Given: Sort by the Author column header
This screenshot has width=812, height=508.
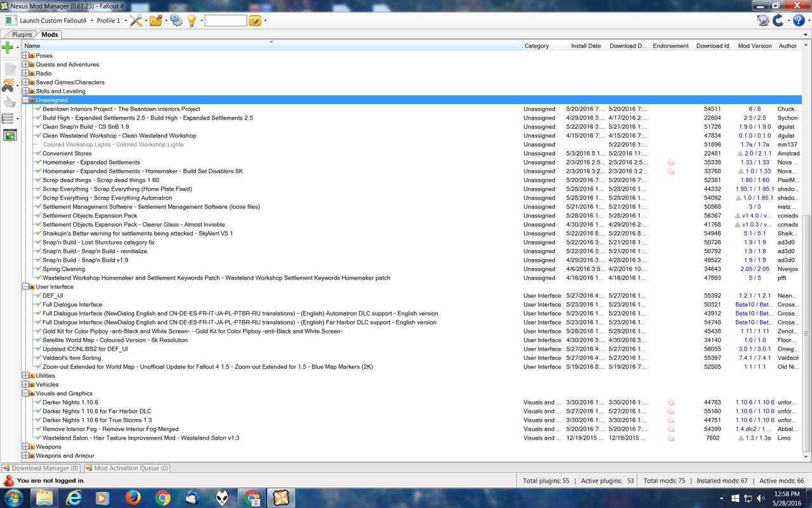Looking at the screenshot, I should coord(789,46).
